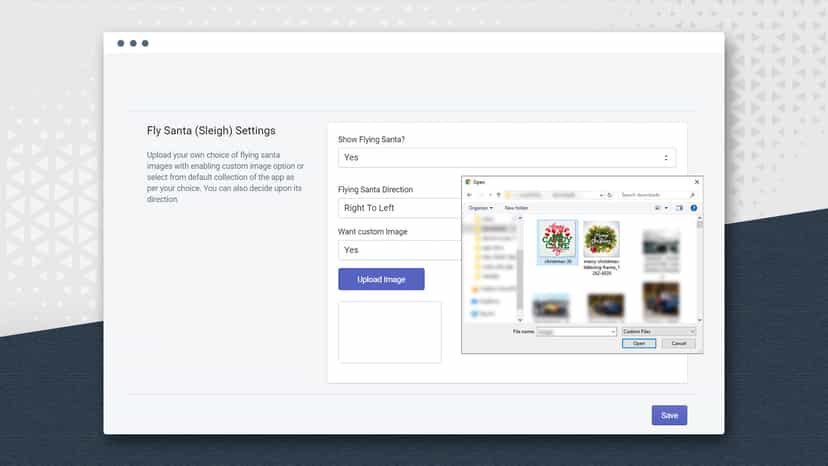
Task: Click Open in the file dialog
Action: [639, 343]
